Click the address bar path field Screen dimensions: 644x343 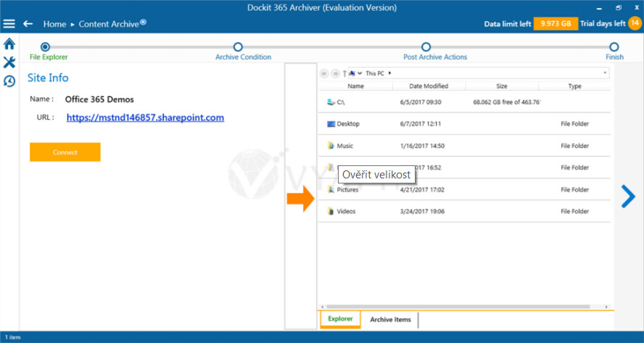pos(479,73)
